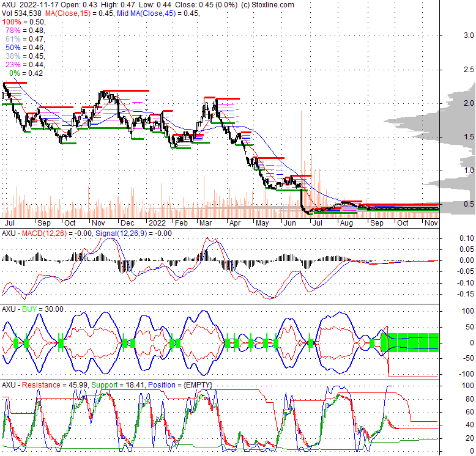Click the '50% = 0.46' Fibonacci level
The height and width of the screenshot is (456, 476).
(25, 48)
